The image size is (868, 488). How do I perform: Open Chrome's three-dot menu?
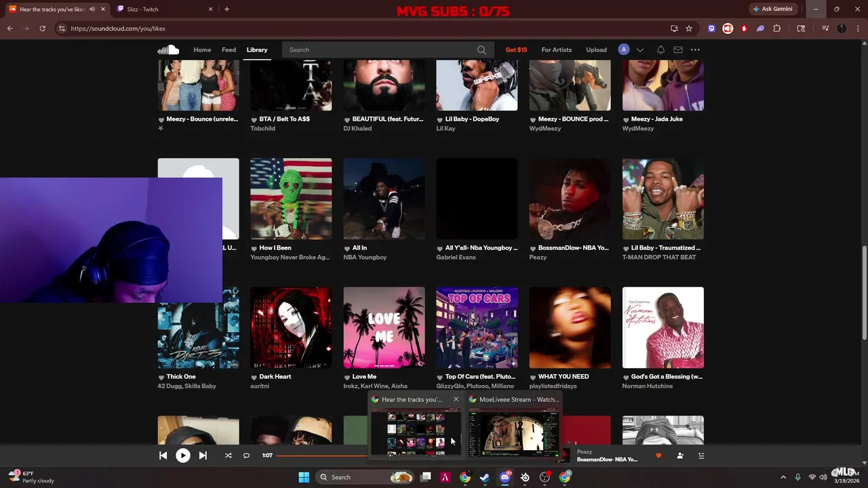click(x=858, y=28)
